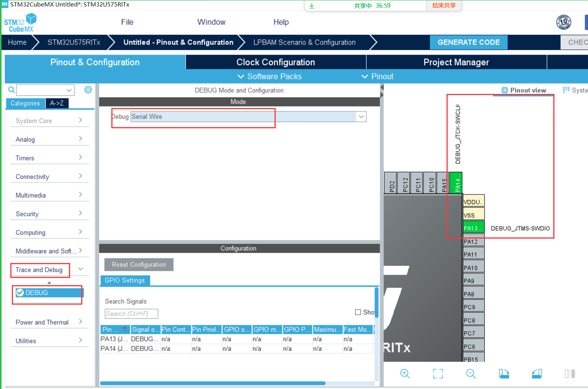588x389 pixels.
Task: Open the Help menu
Action: click(281, 22)
